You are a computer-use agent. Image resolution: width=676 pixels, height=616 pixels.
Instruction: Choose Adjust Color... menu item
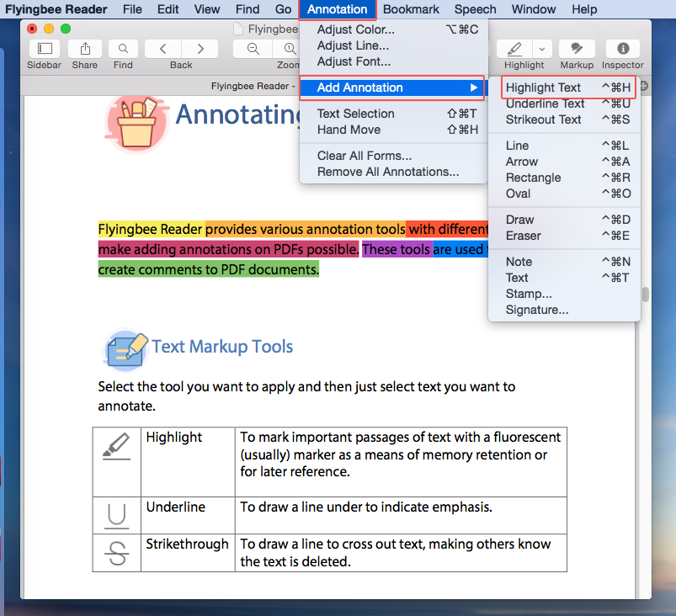click(x=394, y=29)
